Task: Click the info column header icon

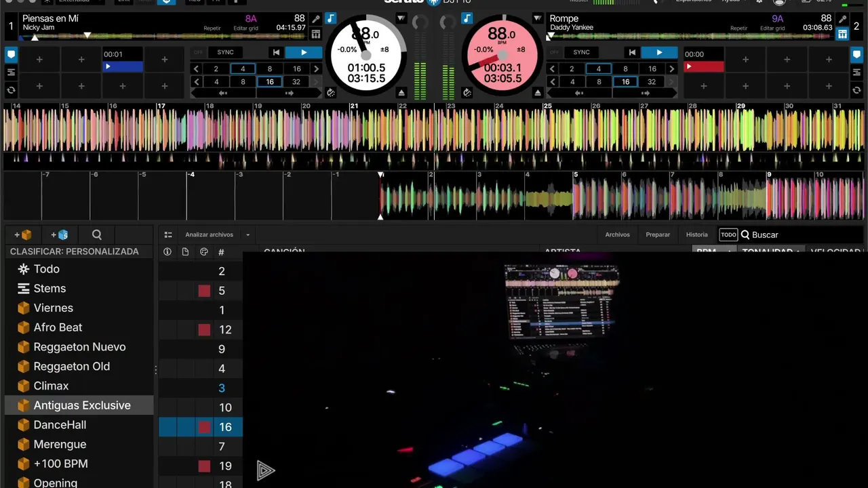Action: coord(167,252)
